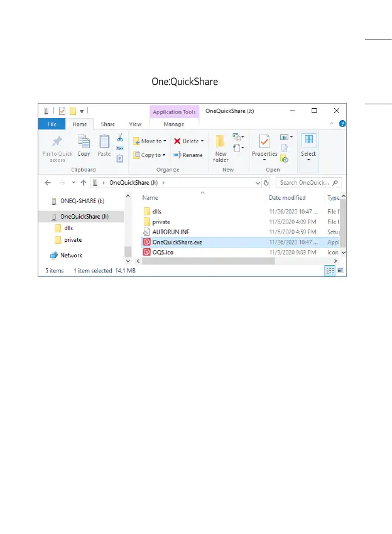Select the OQS.ico file
The width and height of the screenshot is (392, 534).
(x=240, y=253)
